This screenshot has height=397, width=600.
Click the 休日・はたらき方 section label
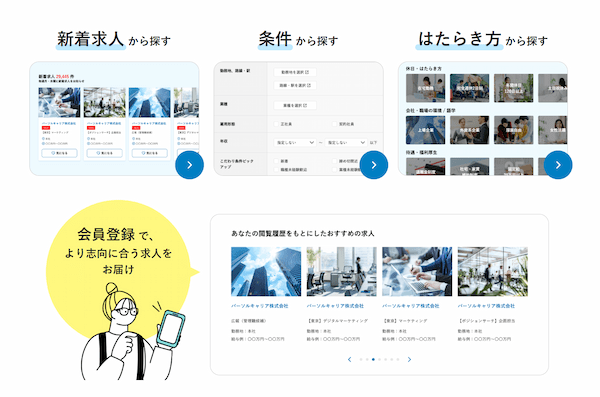tap(424, 69)
